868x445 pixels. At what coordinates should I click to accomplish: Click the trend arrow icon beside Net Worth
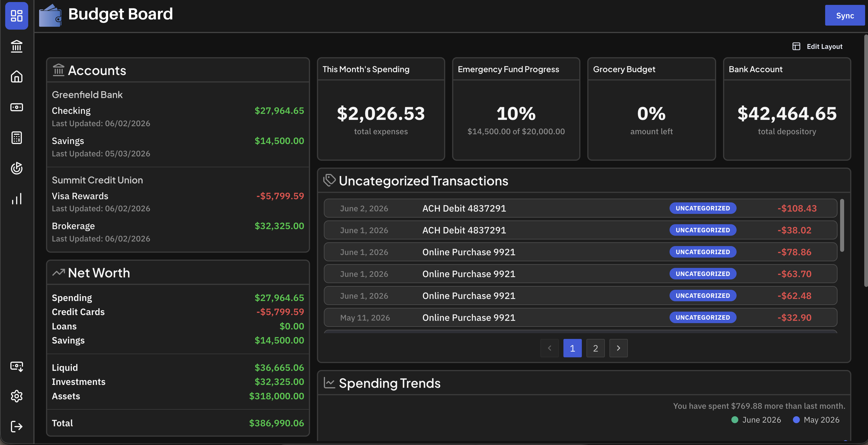[x=59, y=272]
